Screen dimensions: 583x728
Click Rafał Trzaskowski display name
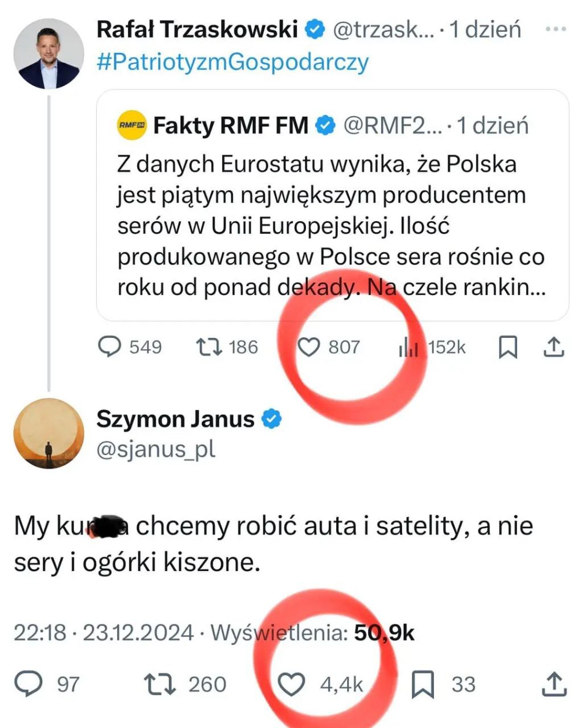coord(197,29)
